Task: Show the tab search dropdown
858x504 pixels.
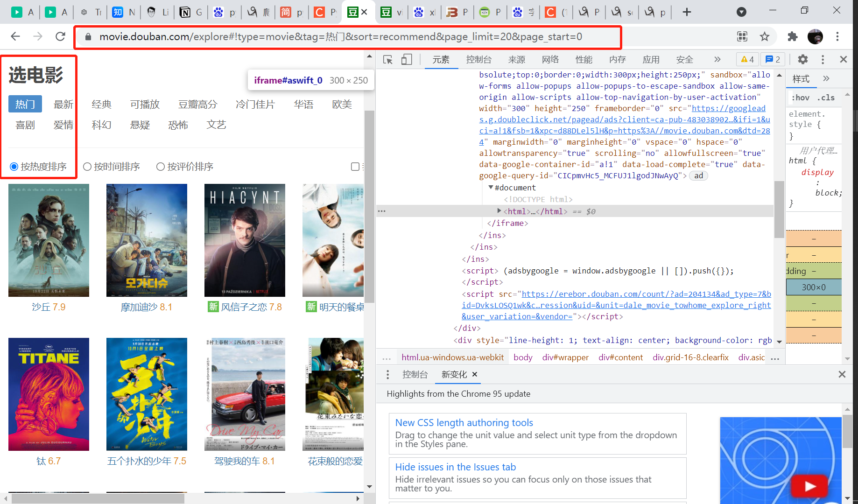Action: tap(741, 12)
